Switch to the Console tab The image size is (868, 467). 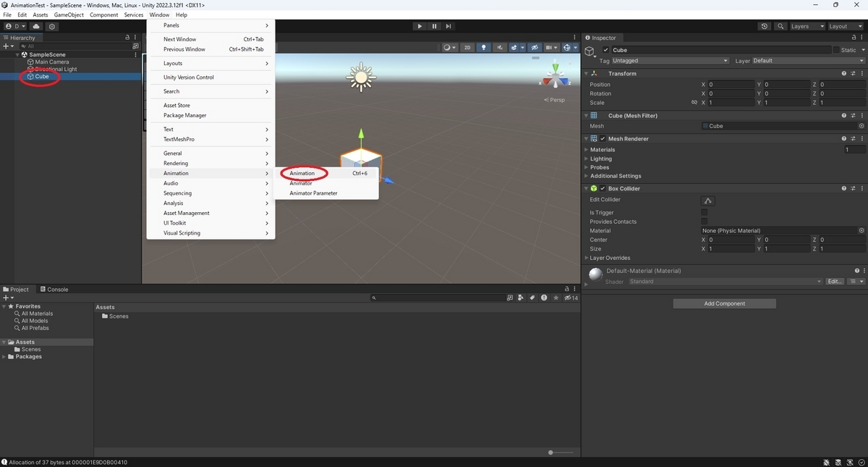pyautogui.click(x=53, y=289)
